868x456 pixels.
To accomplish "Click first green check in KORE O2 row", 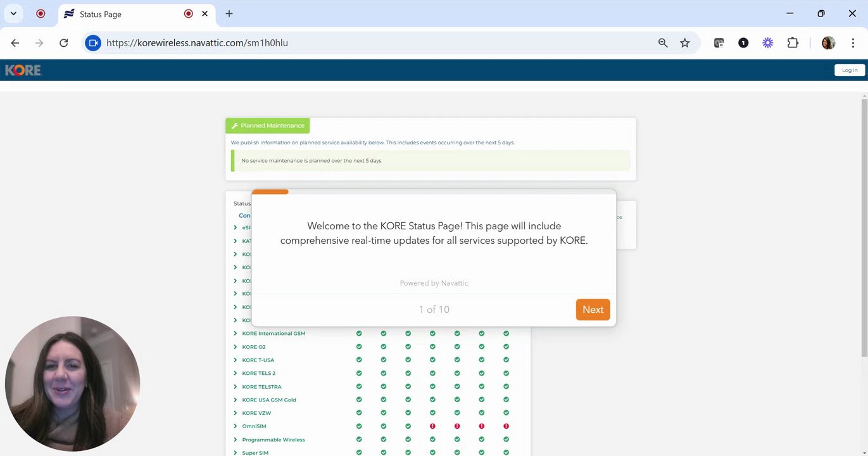I will click(359, 346).
